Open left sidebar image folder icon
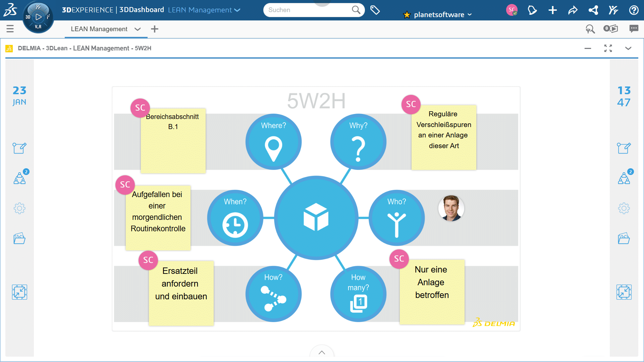This screenshot has height=362, width=644. pyautogui.click(x=19, y=238)
